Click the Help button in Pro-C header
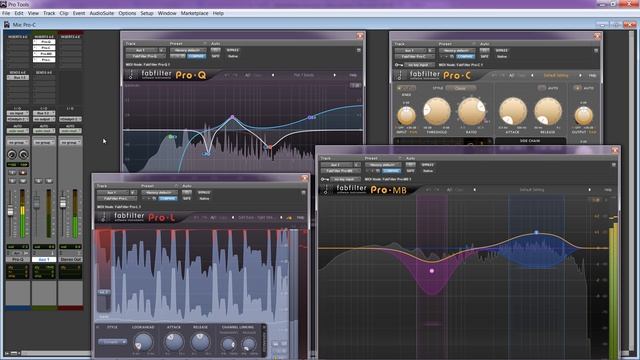 pyautogui.click(x=592, y=76)
